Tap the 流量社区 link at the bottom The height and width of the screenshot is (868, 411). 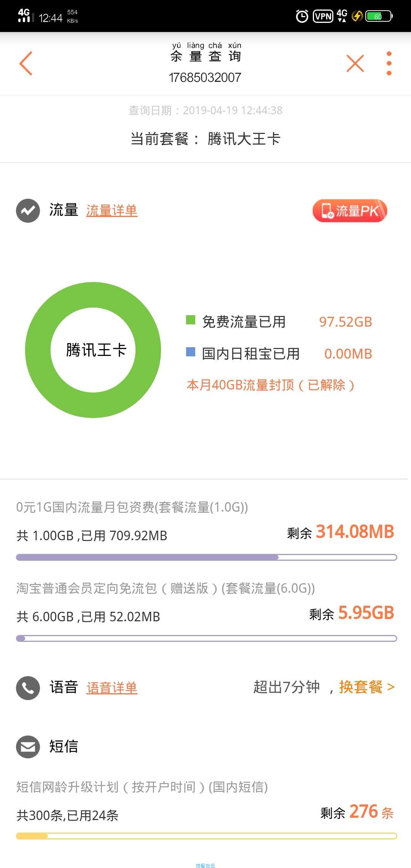point(205,863)
